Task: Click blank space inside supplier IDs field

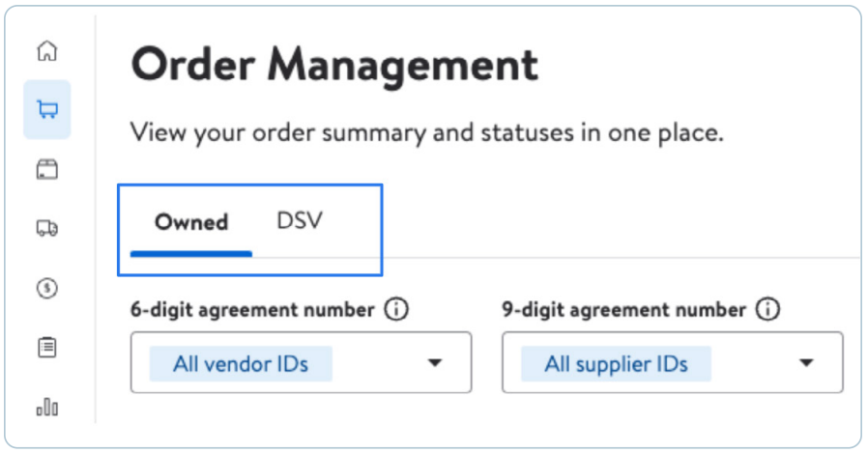Action: [754, 363]
